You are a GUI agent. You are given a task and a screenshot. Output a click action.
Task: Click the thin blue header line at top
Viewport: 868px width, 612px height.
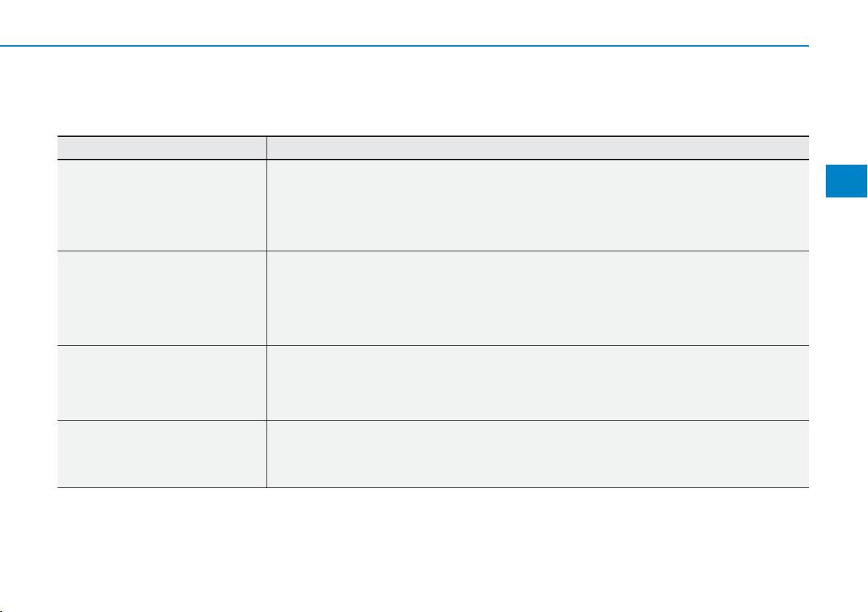404,45
